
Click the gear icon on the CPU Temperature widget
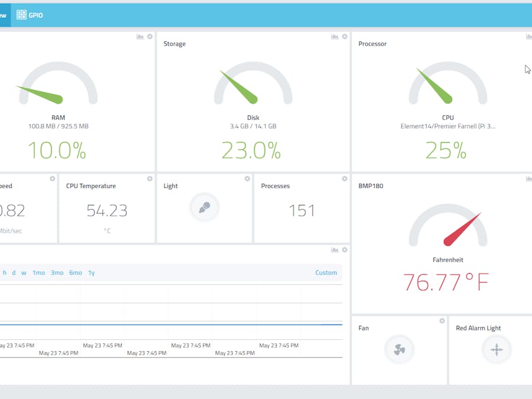click(x=149, y=178)
